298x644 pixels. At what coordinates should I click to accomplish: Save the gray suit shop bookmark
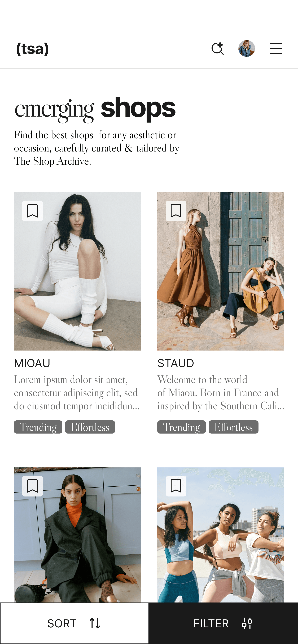tap(33, 486)
